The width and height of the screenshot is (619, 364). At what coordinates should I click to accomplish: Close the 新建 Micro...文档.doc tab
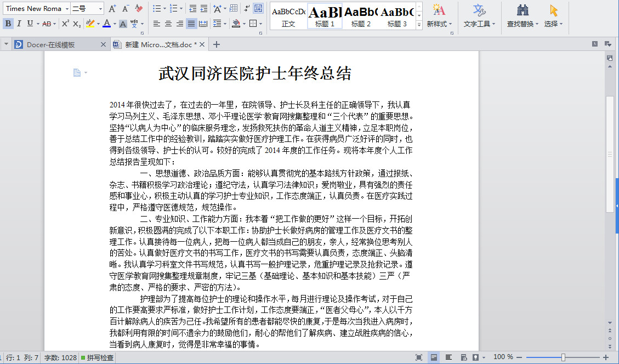[x=202, y=44]
